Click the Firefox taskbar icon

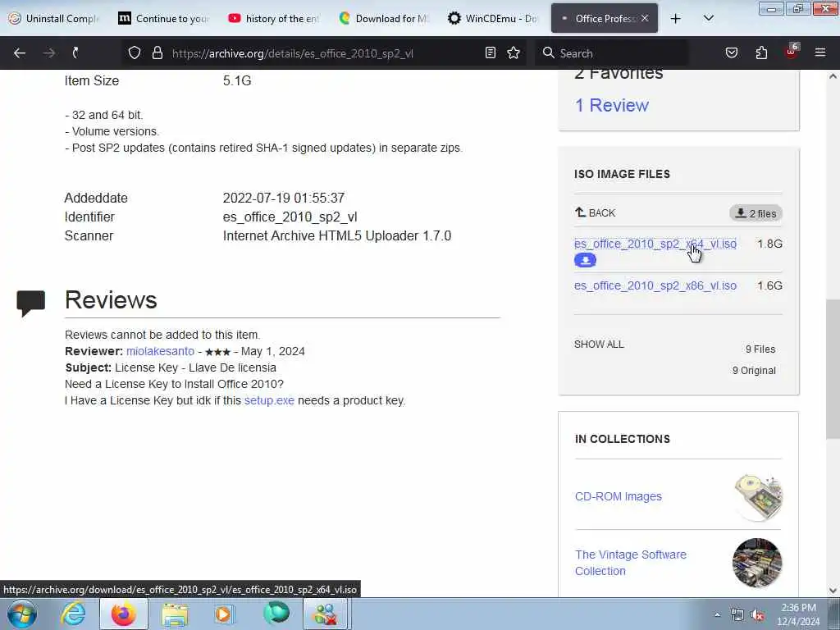[123, 614]
